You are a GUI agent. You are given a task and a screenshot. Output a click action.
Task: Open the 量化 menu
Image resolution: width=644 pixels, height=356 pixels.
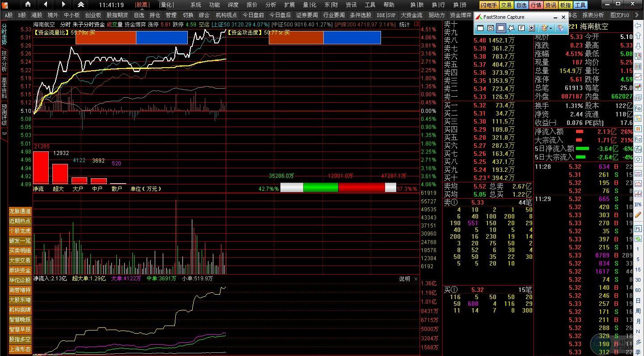[x=166, y=5]
